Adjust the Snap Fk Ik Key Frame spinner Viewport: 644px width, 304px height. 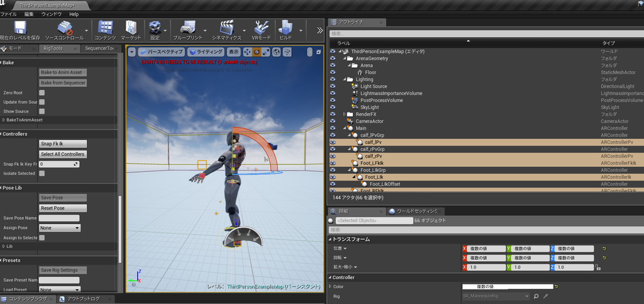click(x=59, y=164)
